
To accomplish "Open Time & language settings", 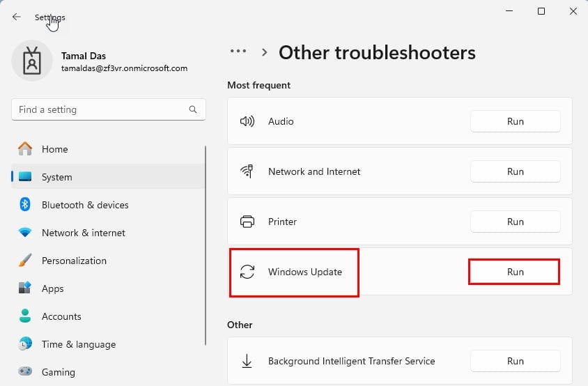I will [109, 344].
